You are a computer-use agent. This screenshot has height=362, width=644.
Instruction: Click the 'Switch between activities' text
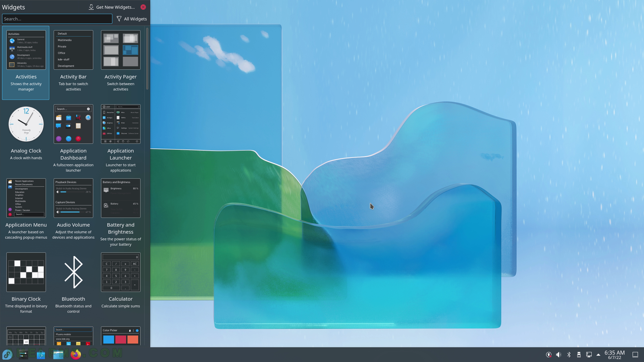[120, 86]
